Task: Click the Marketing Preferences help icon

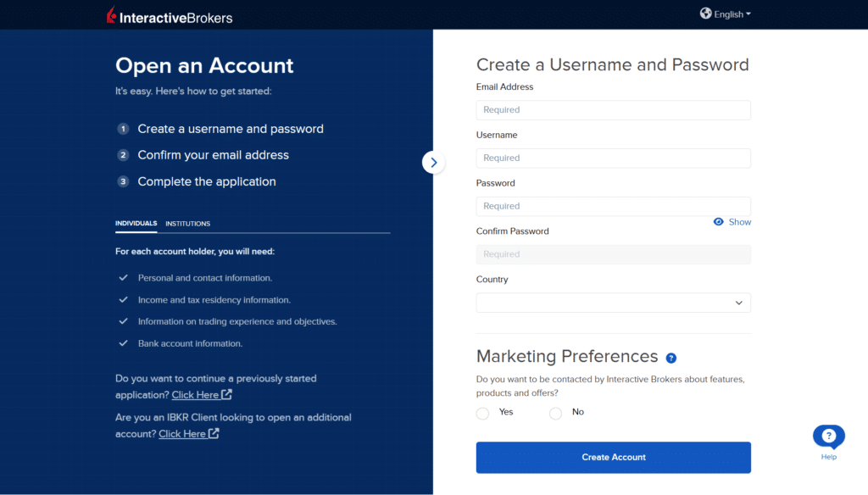Action: (671, 359)
